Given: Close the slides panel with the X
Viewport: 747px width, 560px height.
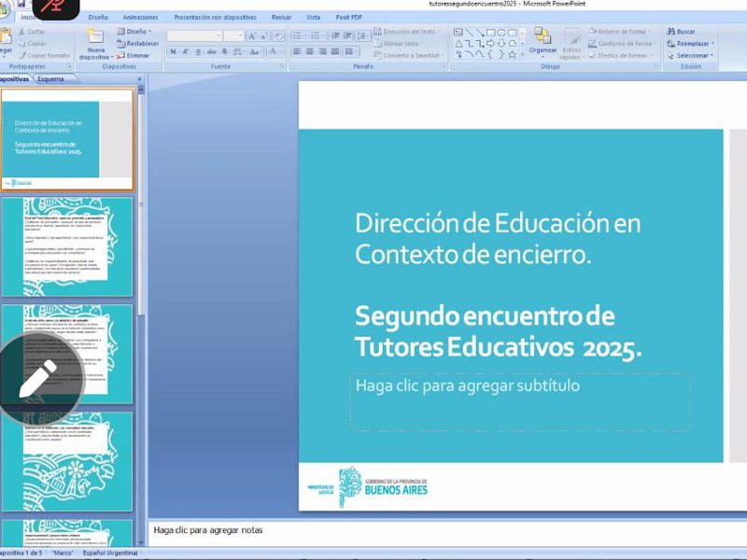Looking at the screenshot, I should [x=139, y=79].
